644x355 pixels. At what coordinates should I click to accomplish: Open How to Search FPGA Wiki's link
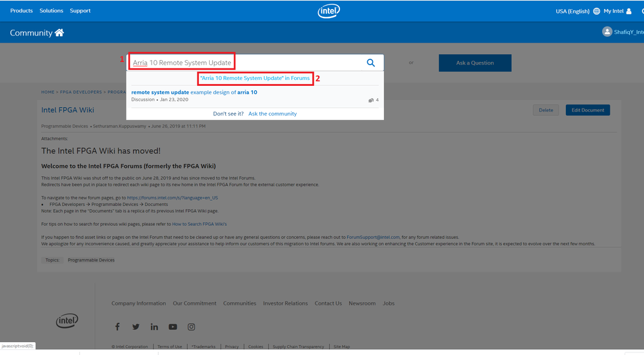(199, 224)
